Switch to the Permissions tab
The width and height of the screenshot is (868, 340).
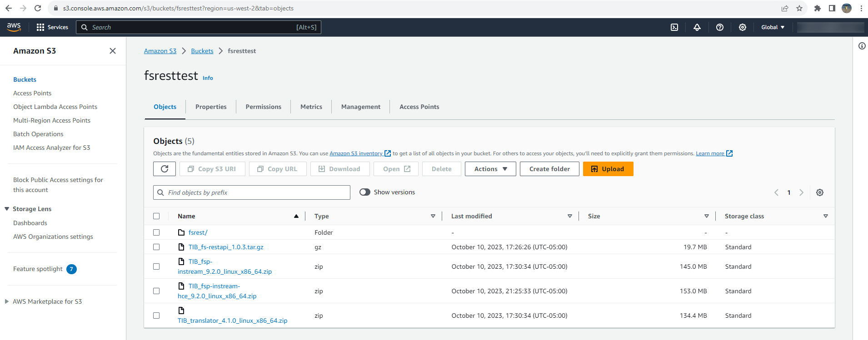click(263, 107)
